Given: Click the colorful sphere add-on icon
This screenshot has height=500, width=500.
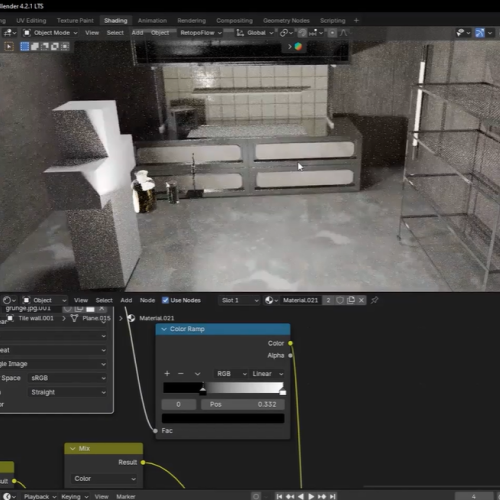Looking at the screenshot, I should [x=298, y=46].
